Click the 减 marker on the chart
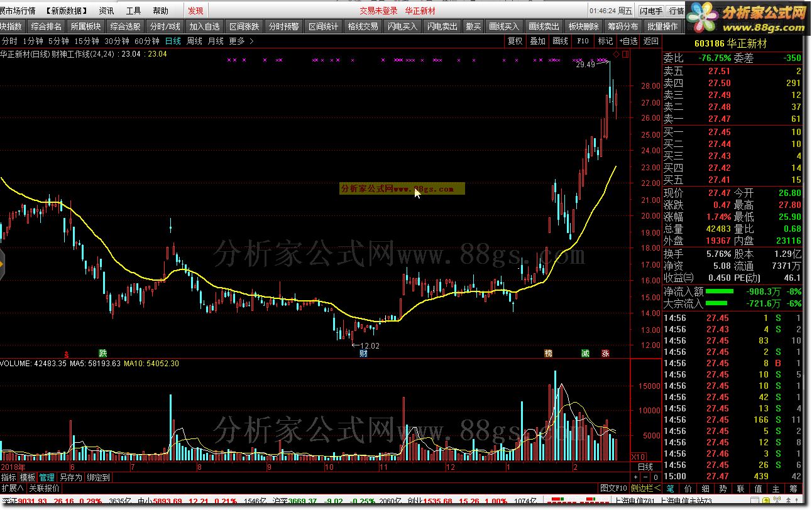 (x=585, y=353)
